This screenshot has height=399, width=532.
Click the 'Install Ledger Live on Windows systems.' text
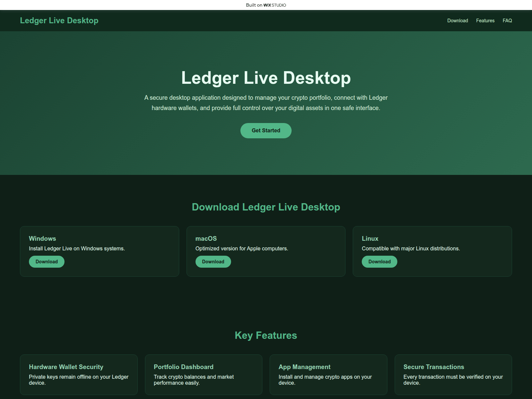pos(77,249)
